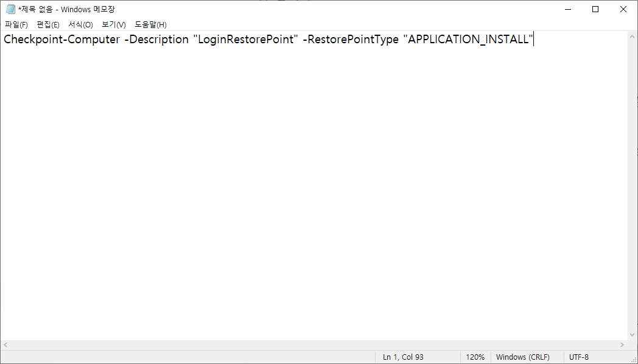Click the "-Description" parameter text
638x364 pixels.
click(156, 40)
